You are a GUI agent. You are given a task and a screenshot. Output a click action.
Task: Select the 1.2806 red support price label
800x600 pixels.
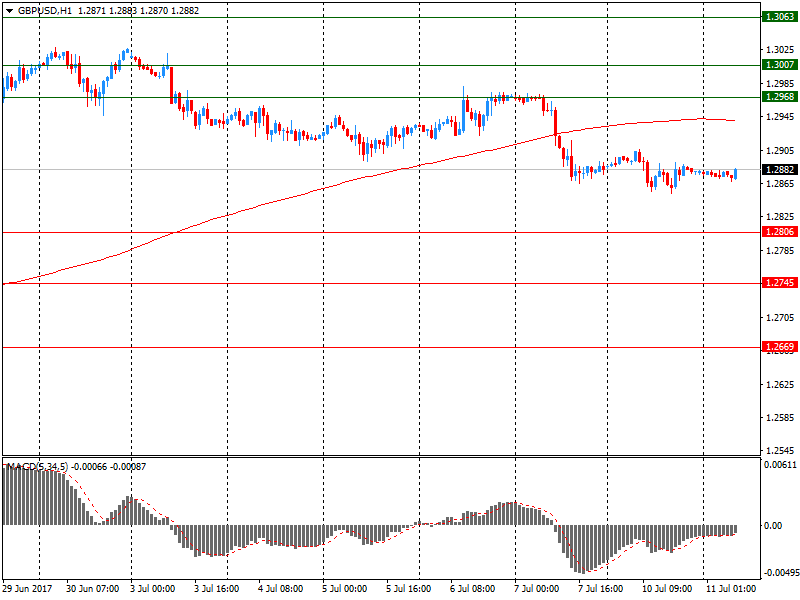pyautogui.click(x=780, y=232)
